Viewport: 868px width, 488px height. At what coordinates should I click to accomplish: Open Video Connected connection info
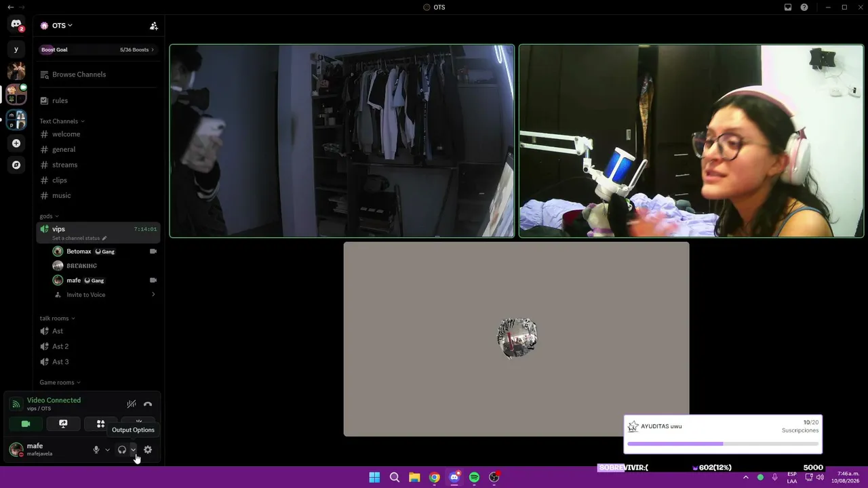[x=54, y=401]
